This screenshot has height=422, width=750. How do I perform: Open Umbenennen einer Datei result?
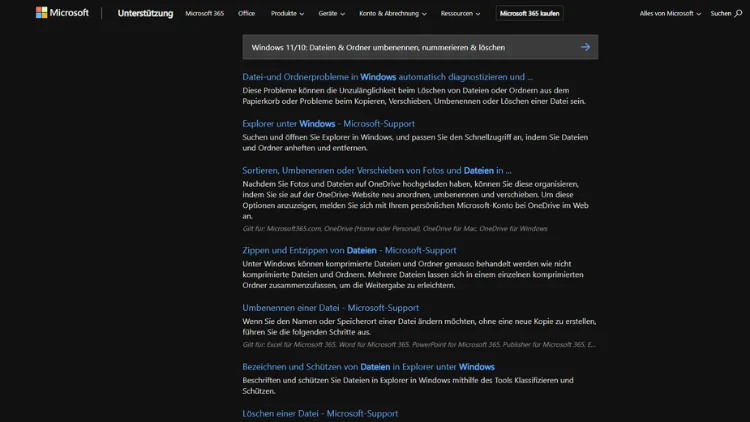(331, 308)
